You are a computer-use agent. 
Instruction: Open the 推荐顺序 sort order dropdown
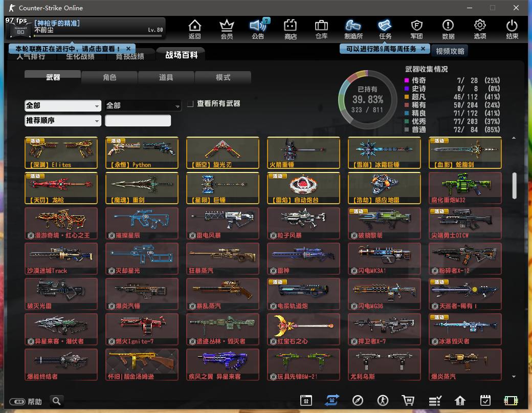click(63, 120)
